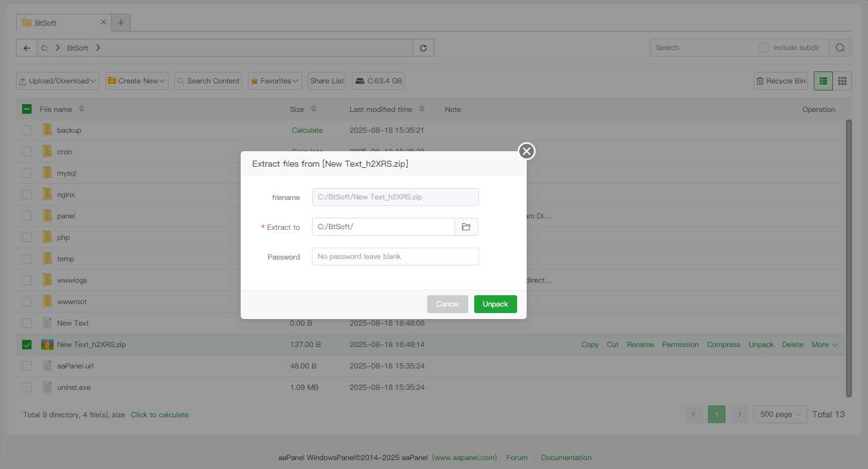
Task: Switch to list view layout icon
Action: 823,81
